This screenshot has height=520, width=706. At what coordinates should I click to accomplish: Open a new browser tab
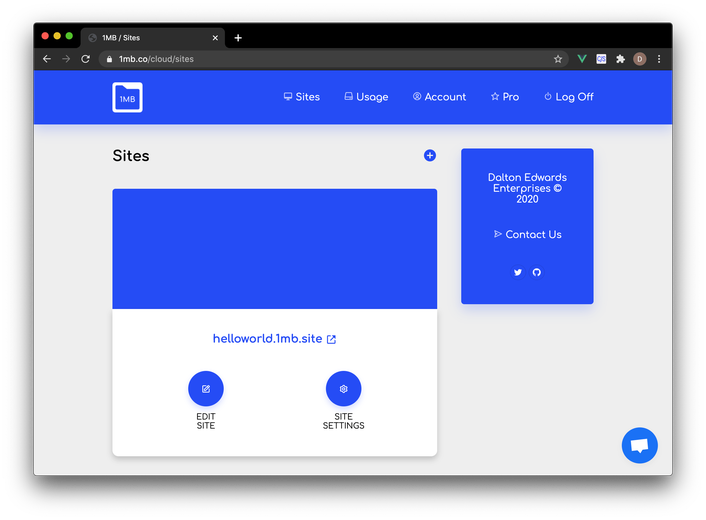tap(238, 38)
